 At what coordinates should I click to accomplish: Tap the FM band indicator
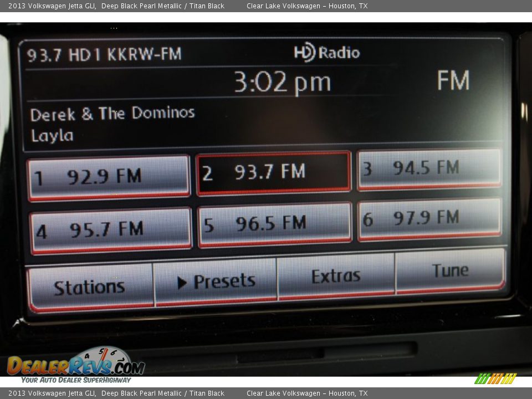(453, 81)
